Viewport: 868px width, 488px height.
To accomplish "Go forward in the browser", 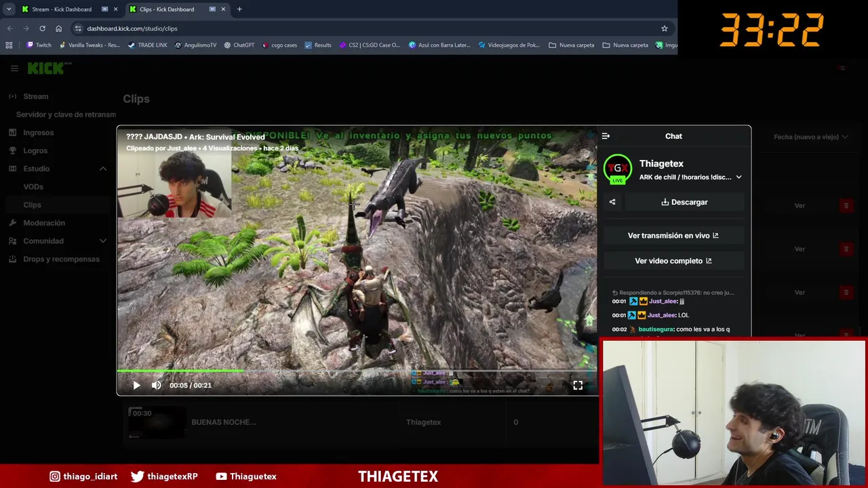I will click(x=26, y=28).
